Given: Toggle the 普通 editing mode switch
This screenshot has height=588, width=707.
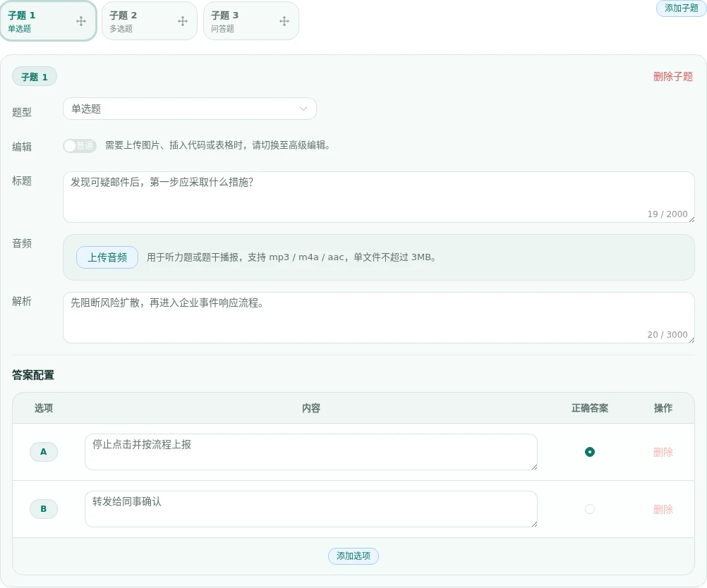Looking at the screenshot, I should pos(80,145).
